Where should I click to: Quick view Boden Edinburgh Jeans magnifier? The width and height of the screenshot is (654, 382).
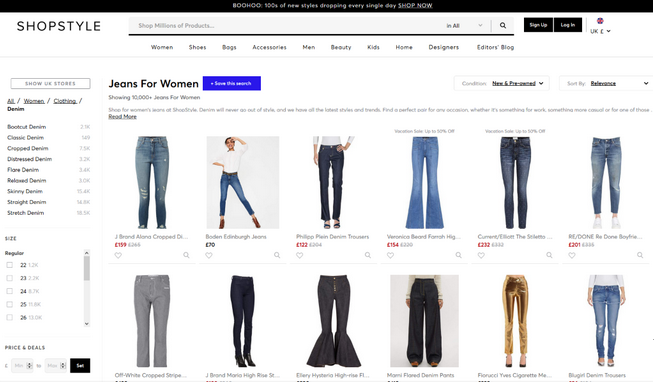[277, 255]
